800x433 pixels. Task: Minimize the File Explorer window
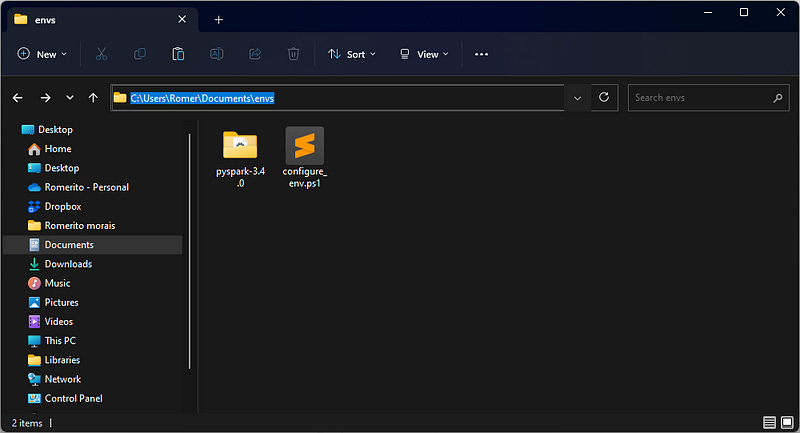click(708, 12)
